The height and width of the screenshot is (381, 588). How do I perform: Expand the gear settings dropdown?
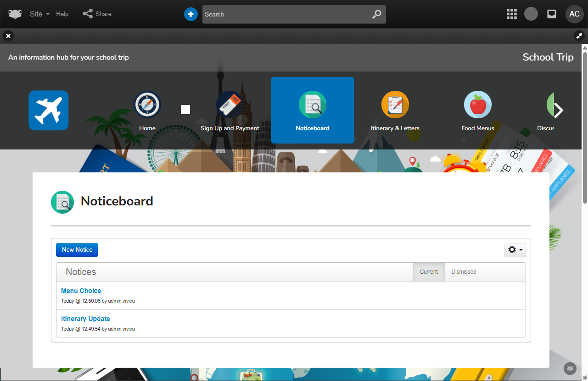coord(515,250)
